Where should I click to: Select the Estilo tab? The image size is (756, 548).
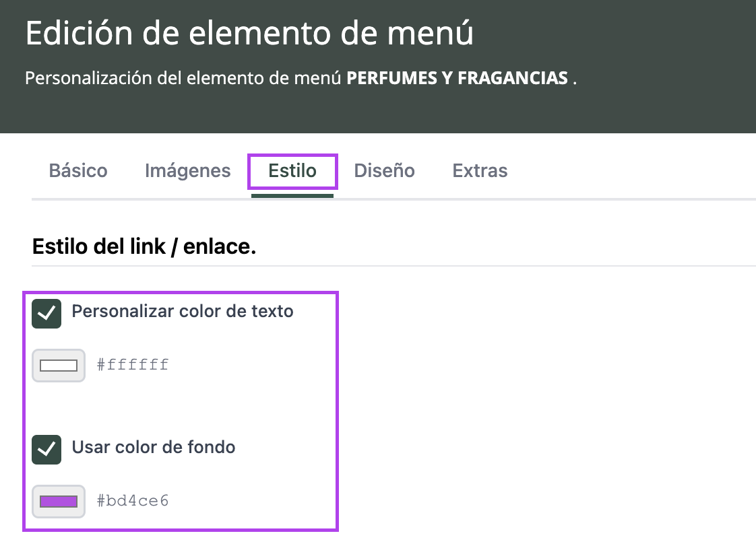[x=292, y=171]
